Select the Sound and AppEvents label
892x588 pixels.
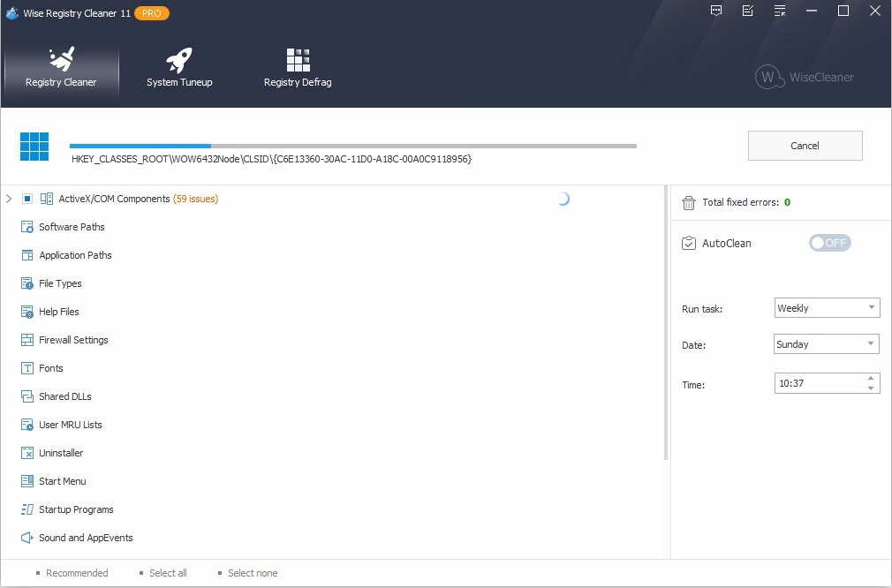(86, 538)
